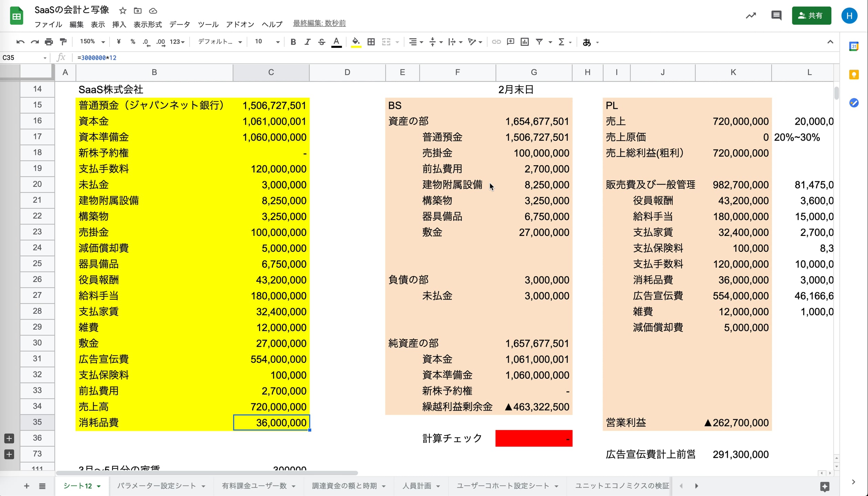Apply currency format with ¥ icon
Image resolution: width=868 pixels, height=496 pixels.
pos(118,42)
